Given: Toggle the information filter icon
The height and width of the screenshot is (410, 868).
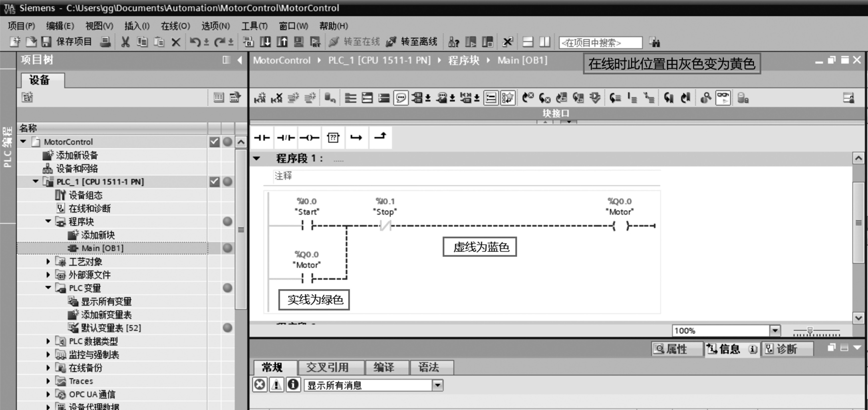Looking at the screenshot, I should pyautogui.click(x=293, y=385).
